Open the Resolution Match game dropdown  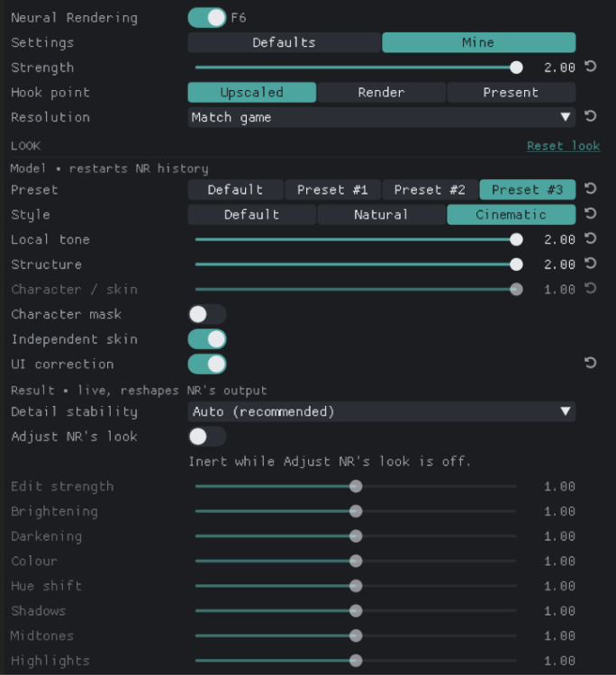382,117
